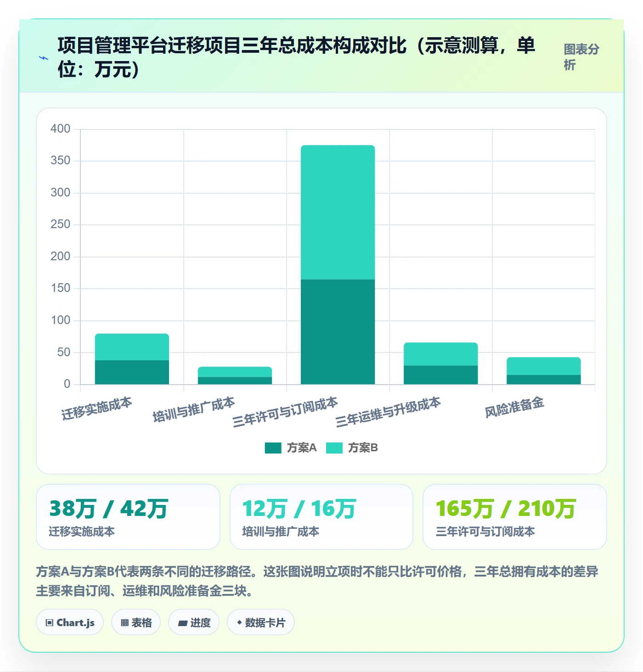Click the 方案B segment of 培训与推广成本 bar
This screenshot has height=672, width=643.
[x=235, y=372]
